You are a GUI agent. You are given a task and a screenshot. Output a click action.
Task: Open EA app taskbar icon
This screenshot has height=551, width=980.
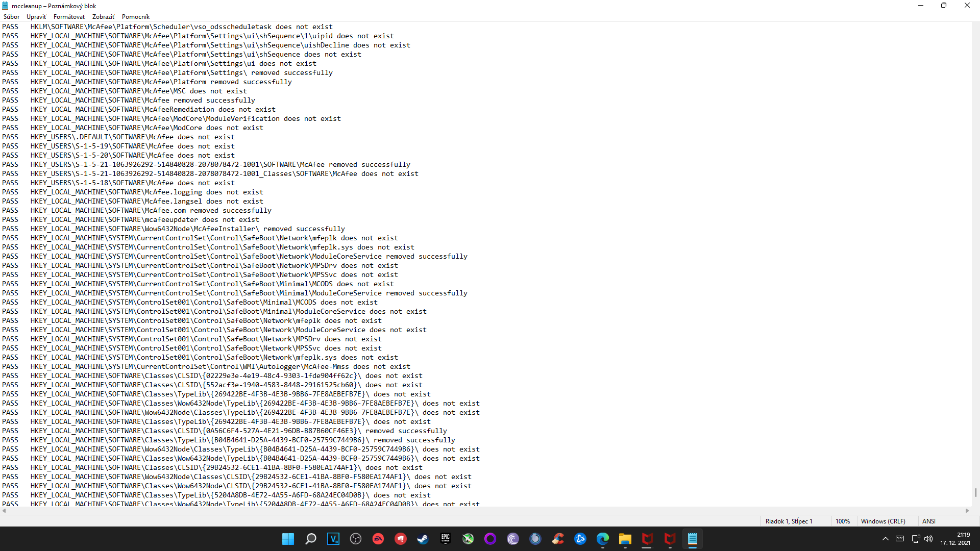pyautogui.click(x=378, y=539)
